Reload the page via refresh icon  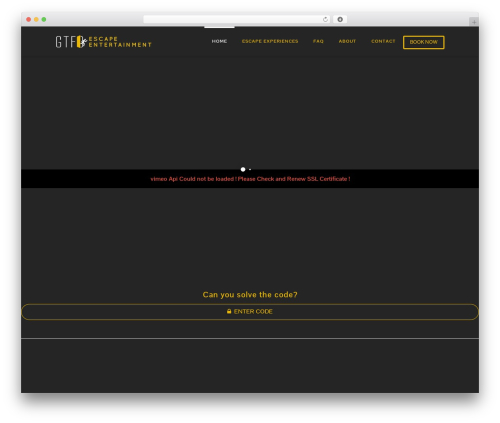pyautogui.click(x=325, y=20)
